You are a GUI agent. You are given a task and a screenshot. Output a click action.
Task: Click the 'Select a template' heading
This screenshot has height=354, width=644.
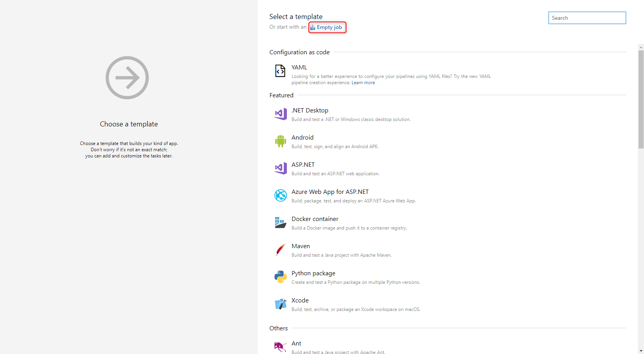point(296,17)
